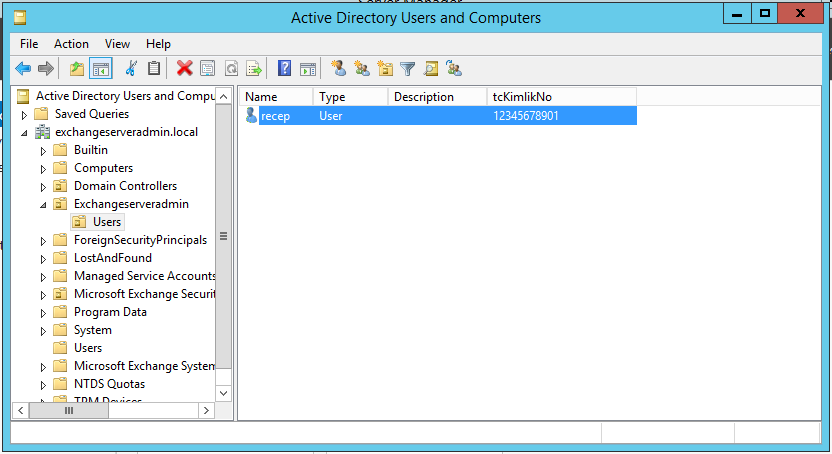The width and height of the screenshot is (832, 454).
Task: Select the top-level Users container below System
Action: pos(88,348)
